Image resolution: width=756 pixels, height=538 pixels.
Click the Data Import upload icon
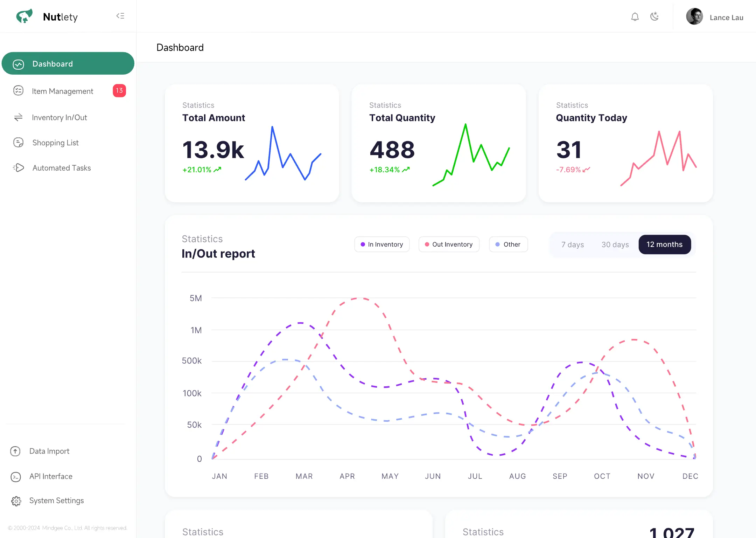tap(15, 451)
